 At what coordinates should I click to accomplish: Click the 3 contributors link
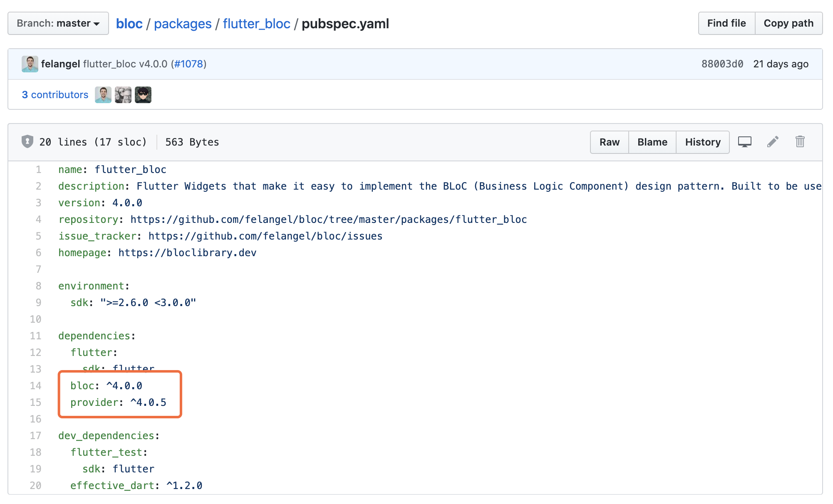pyautogui.click(x=55, y=95)
